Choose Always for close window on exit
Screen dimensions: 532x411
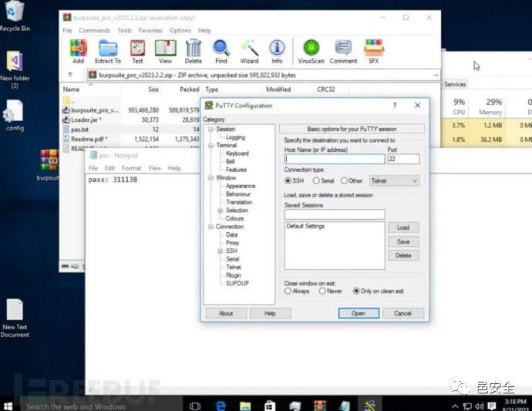288,291
